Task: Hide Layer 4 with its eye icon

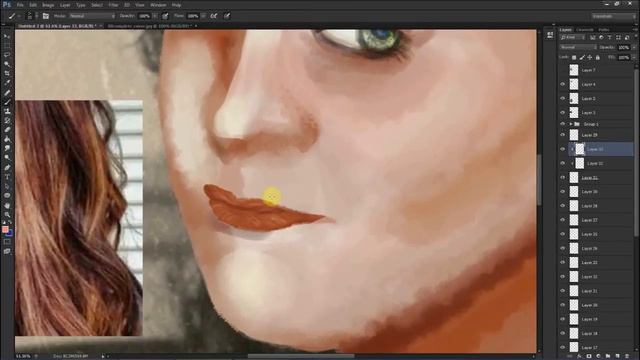Action: 562,84
